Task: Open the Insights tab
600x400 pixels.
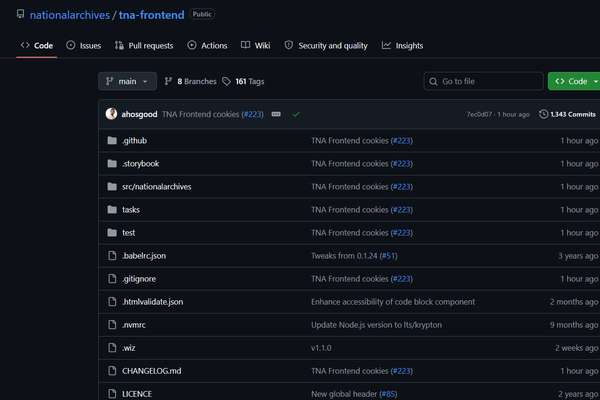Action: [x=402, y=46]
